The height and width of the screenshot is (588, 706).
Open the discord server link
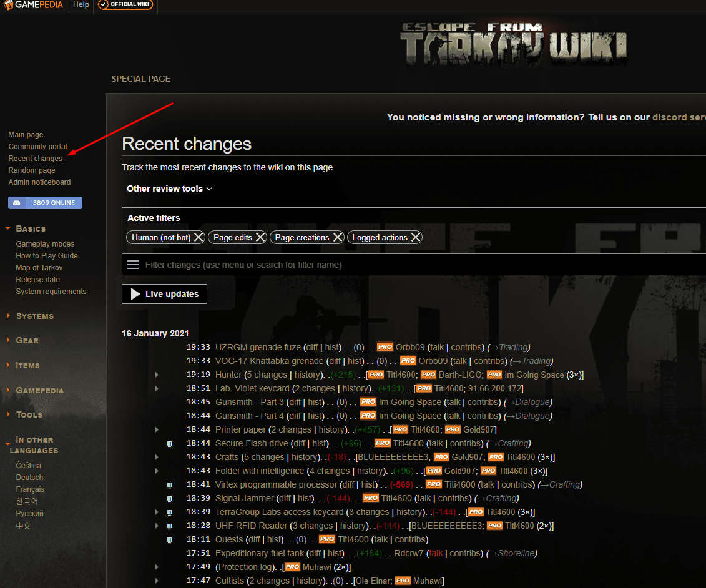click(x=679, y=117)
